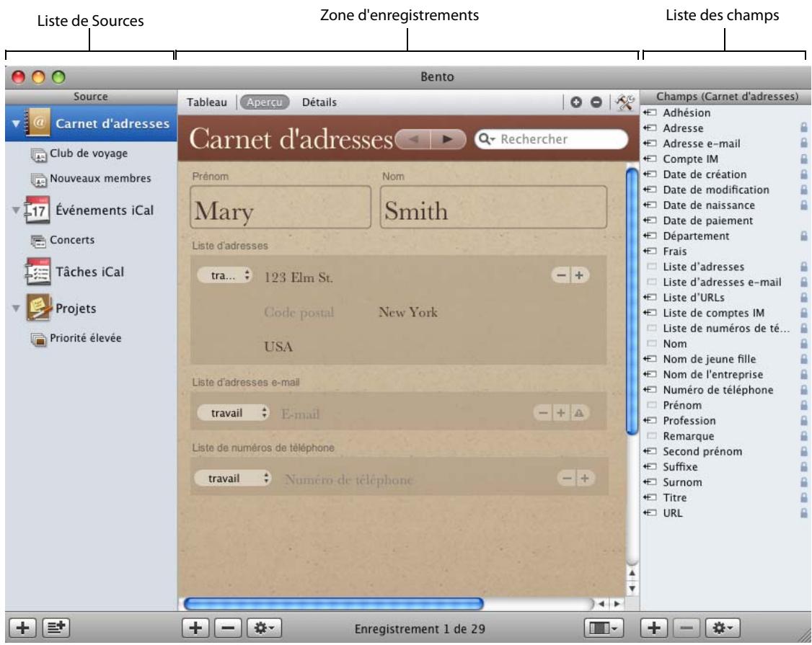Click the E-mail placeholder field
This screenshot has width=812, height=645.
[x=300, y=414]
